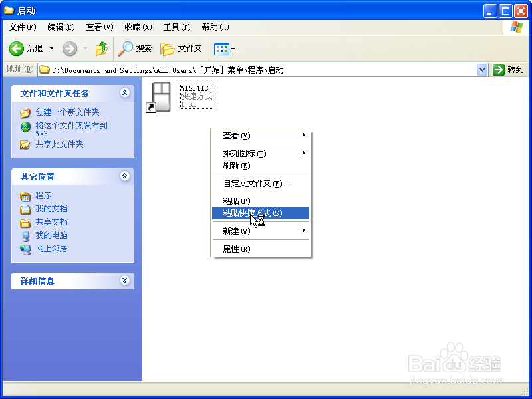Collapse the 文件和文件夹任务 panel
The image size is (532, 399).
[125, 93]
